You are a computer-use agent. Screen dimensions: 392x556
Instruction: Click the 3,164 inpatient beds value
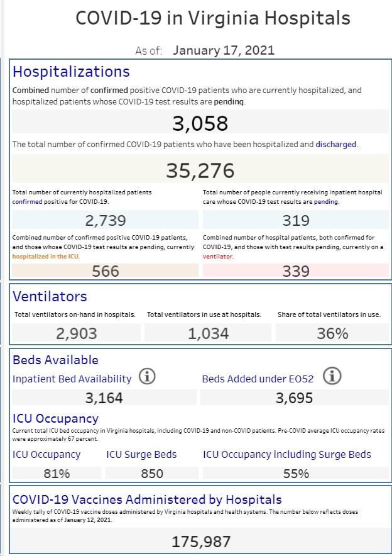click(104, 398)
